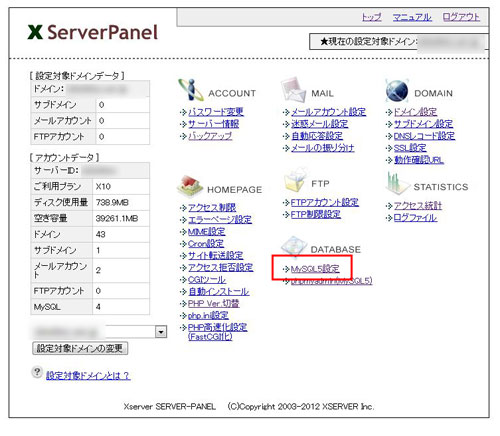
Task: Click the HOMEPAGE house icon
Action: click(x=189, y=187)
